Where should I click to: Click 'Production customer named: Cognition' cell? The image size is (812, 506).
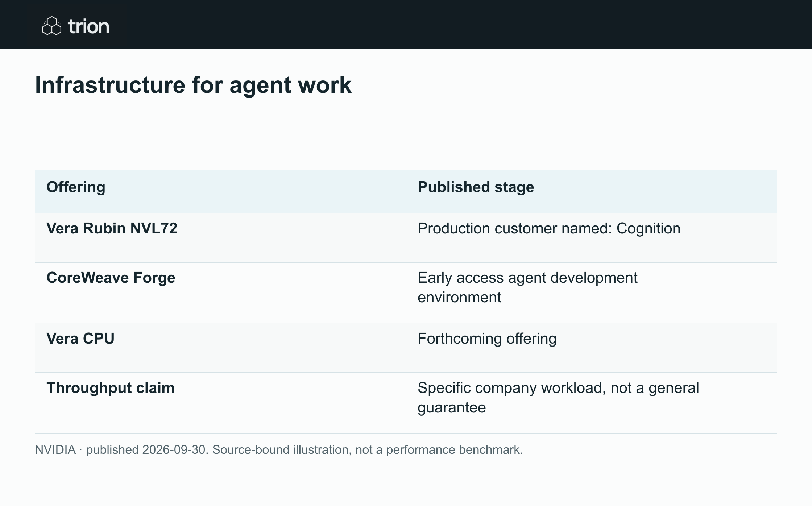click(x=549, y=228)
